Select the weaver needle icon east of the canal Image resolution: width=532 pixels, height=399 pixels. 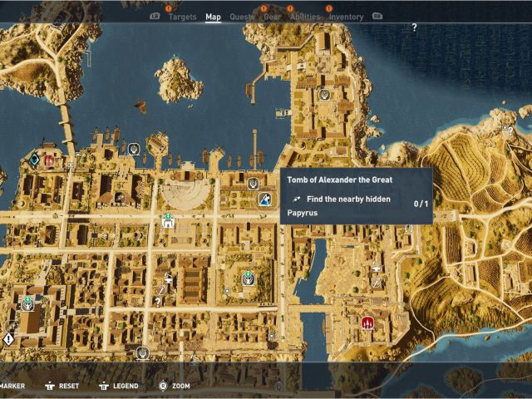point(377,282)
